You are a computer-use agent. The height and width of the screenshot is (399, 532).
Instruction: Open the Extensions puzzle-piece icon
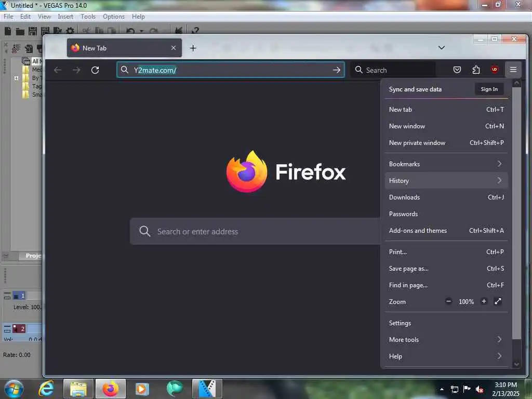tap(476, 70)
